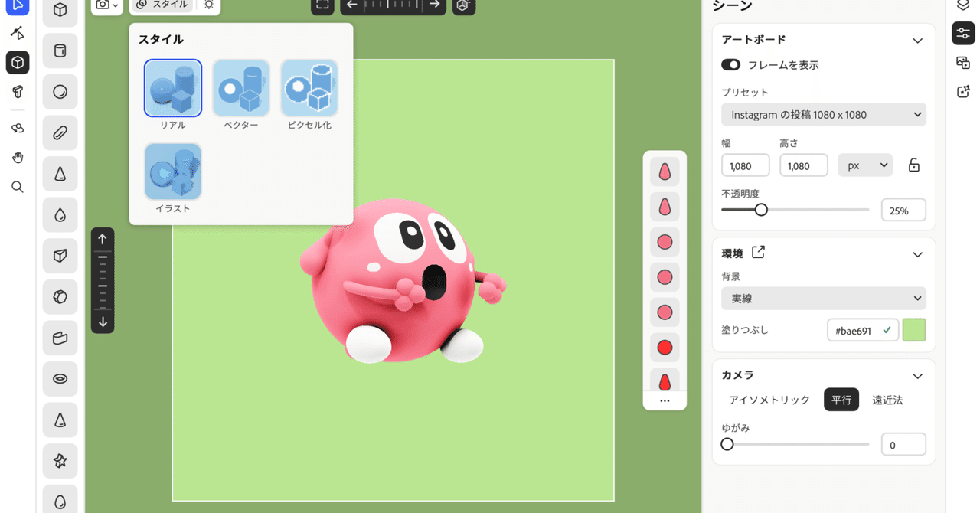The image size is (980, 513).
Task: Click the ゆがみ slider handle
Action: click(x=727, y=444)
